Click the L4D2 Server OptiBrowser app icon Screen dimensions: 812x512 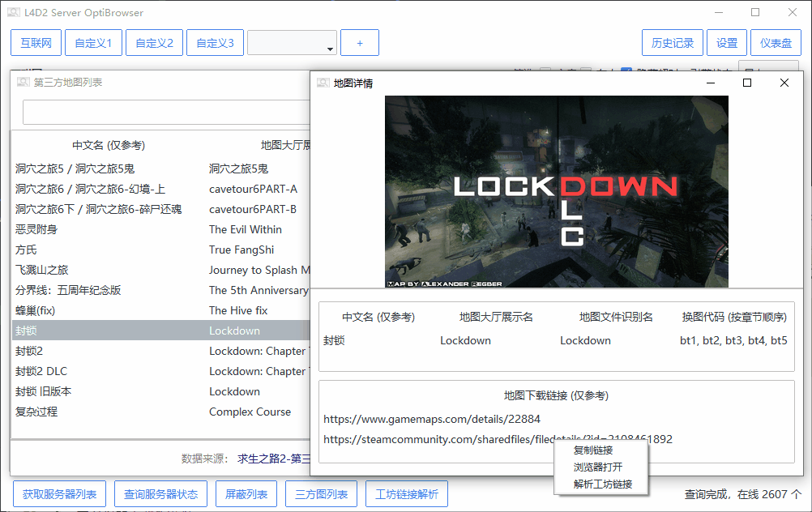(x=14, y=13)
